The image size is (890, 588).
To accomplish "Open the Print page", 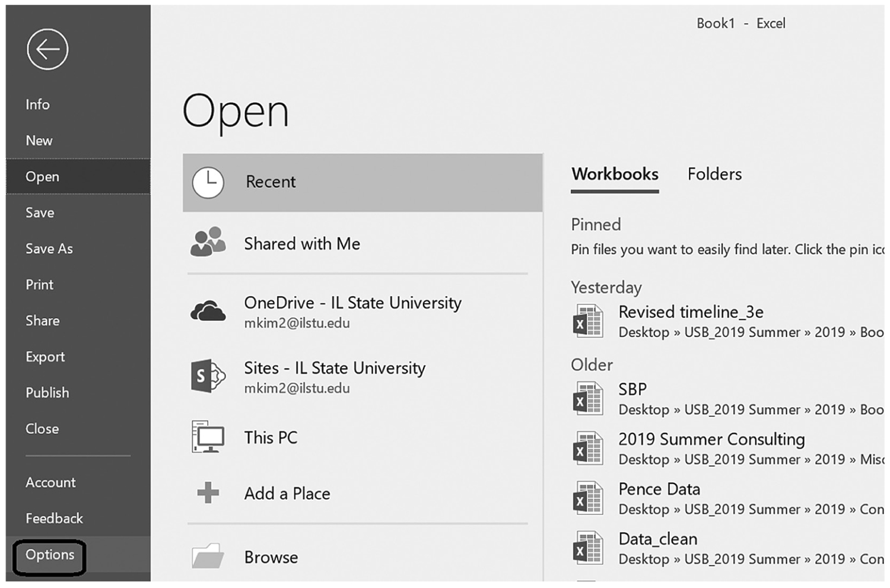I will tap(78, 285).
